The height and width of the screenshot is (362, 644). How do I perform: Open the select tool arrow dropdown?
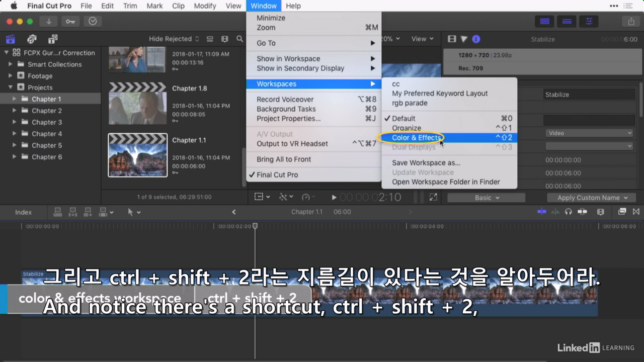point(134,212)
